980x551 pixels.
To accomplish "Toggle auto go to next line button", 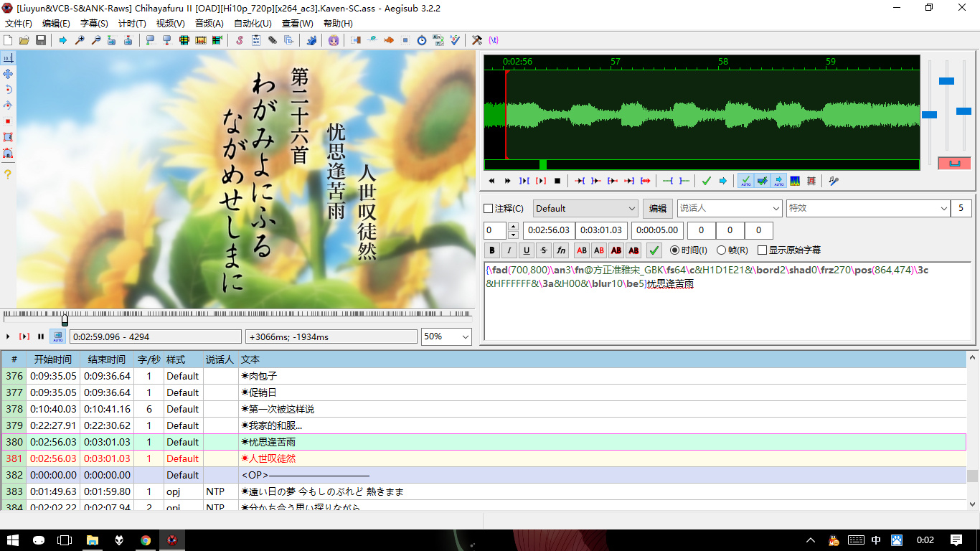I will (763, 181).
